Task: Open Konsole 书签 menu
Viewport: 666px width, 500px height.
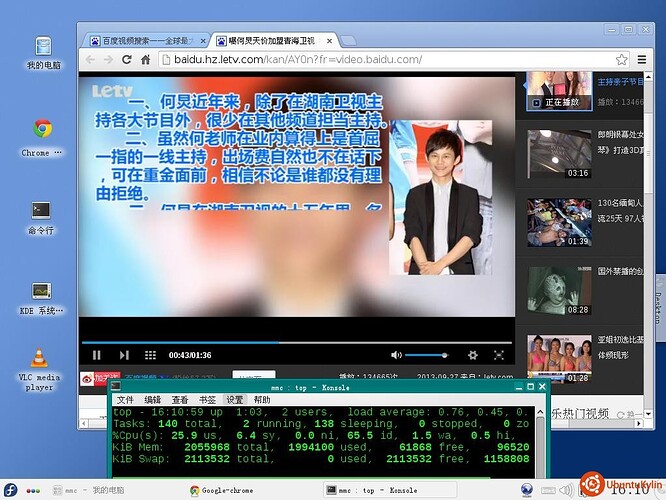Action: [x=207, y=400]
